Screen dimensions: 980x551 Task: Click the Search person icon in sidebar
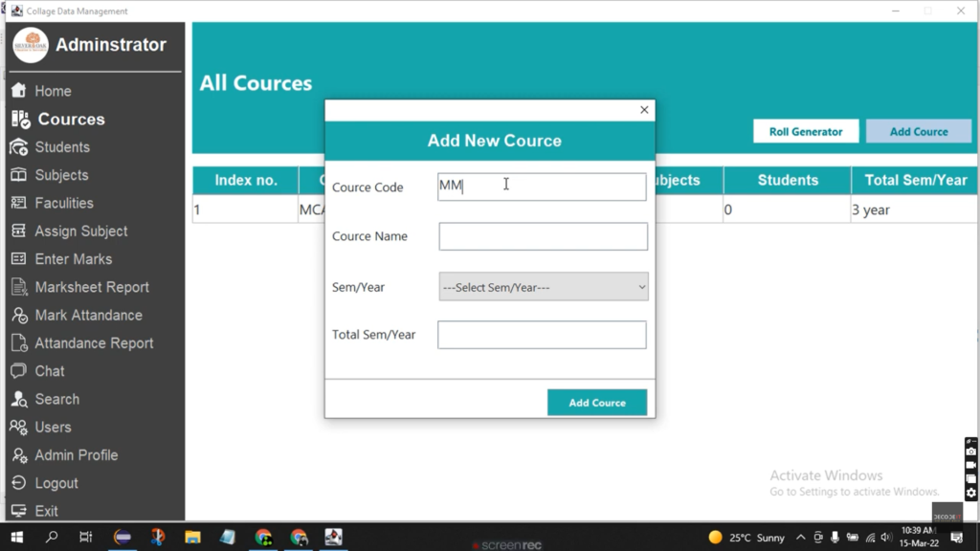pos(19,399)
